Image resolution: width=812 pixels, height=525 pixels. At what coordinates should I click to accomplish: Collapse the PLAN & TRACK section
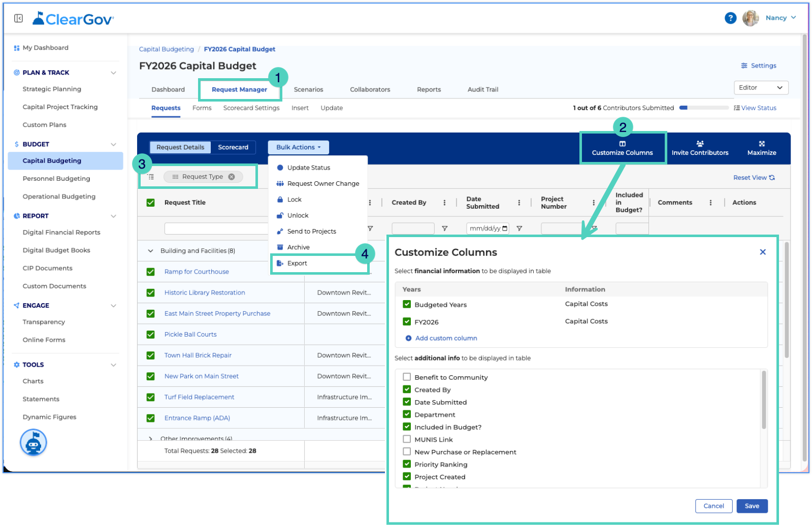pos(113,73)
